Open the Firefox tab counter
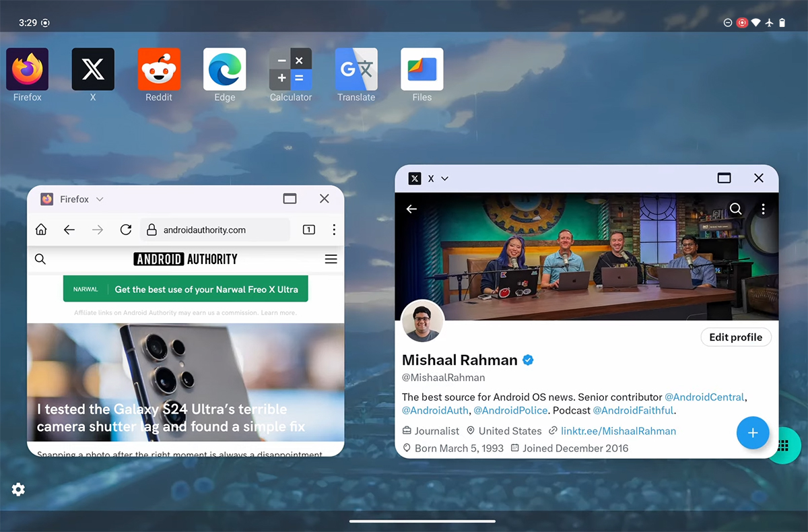Viewport: 808px width, 532px height. [308, 230]
